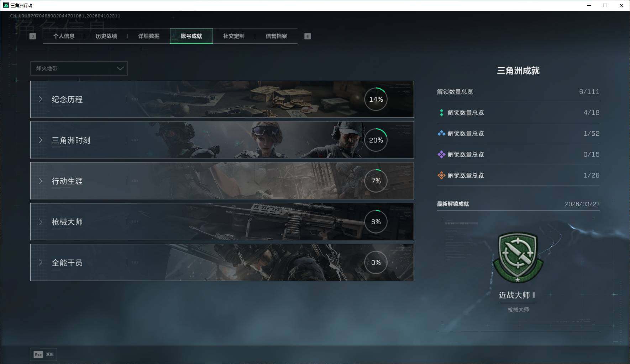Open the 纪念历程 achievement row

222,99
